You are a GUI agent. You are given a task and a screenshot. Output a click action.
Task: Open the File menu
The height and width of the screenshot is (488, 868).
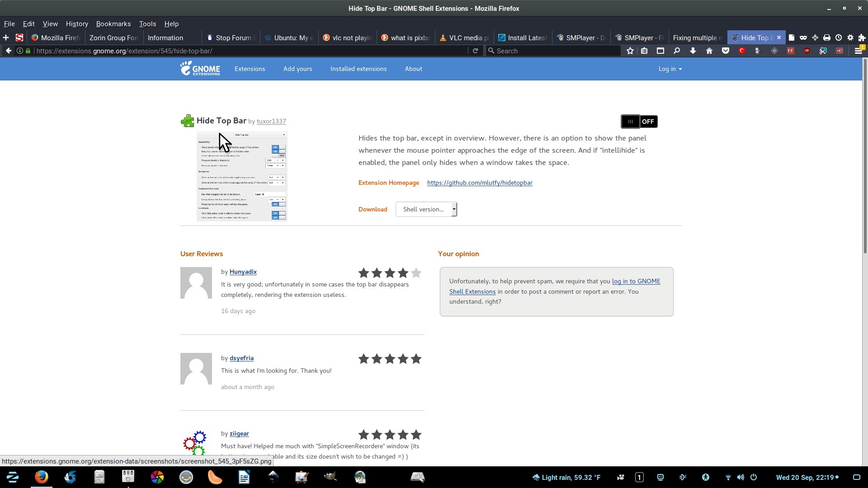click(x=9, y=24)
